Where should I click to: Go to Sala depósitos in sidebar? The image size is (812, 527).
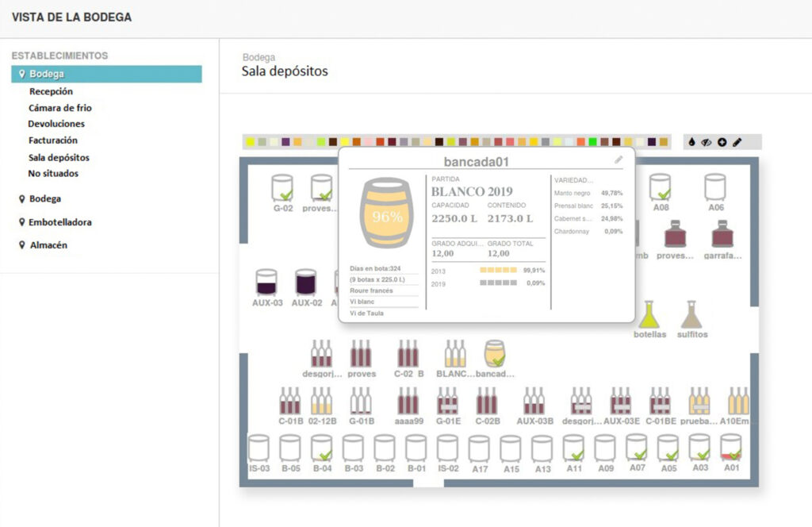click(59, 157)
